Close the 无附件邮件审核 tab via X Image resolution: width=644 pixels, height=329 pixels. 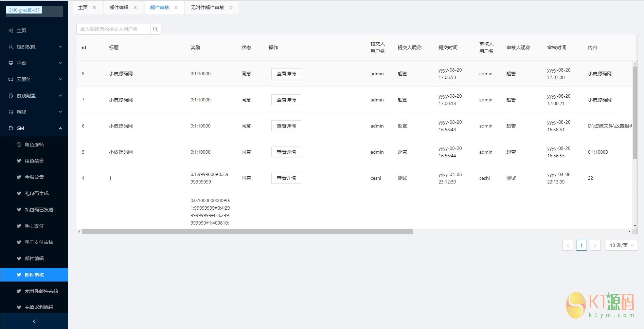tap(231, 7)
